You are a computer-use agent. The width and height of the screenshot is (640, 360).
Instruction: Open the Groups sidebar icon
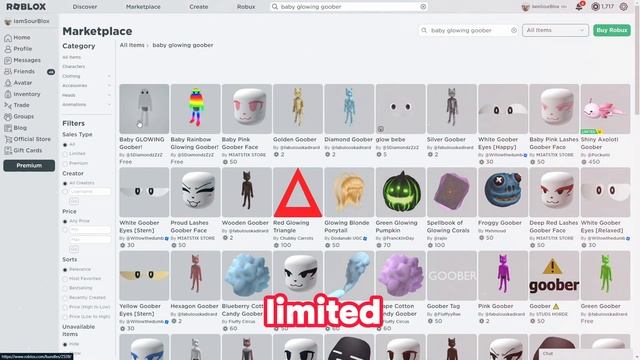click(x=8, y=117)
